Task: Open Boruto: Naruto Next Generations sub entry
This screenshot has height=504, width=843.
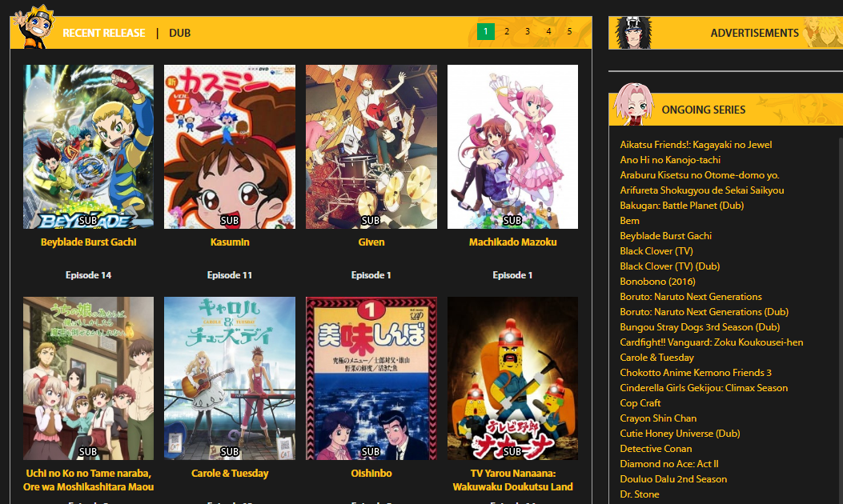Action: 691,297
